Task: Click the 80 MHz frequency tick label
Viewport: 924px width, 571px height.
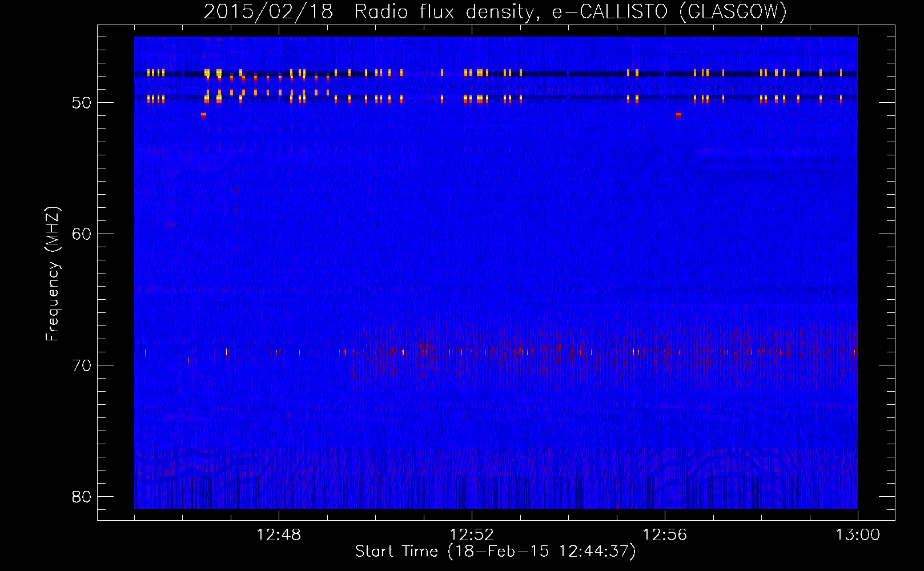Action: [x=82, y=497]
